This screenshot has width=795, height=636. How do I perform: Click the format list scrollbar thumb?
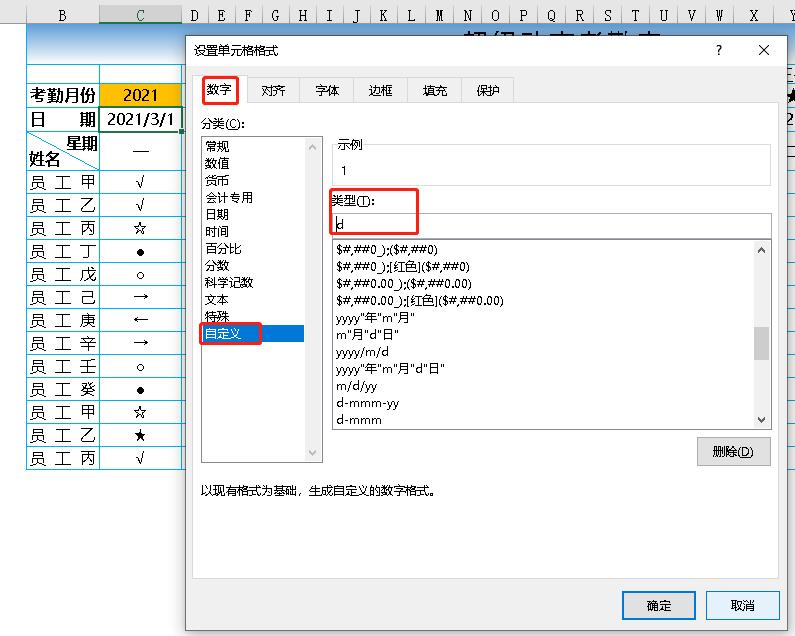click(761, 343)
